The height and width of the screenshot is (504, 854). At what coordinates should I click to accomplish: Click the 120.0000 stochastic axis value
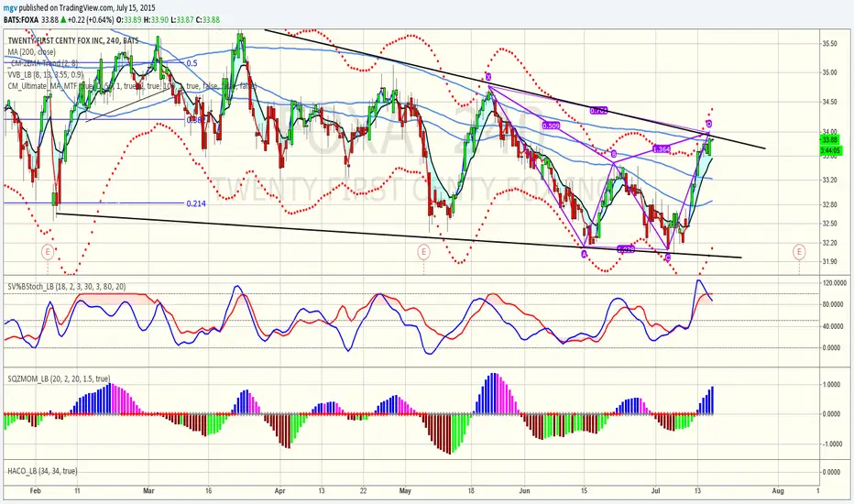834,283
